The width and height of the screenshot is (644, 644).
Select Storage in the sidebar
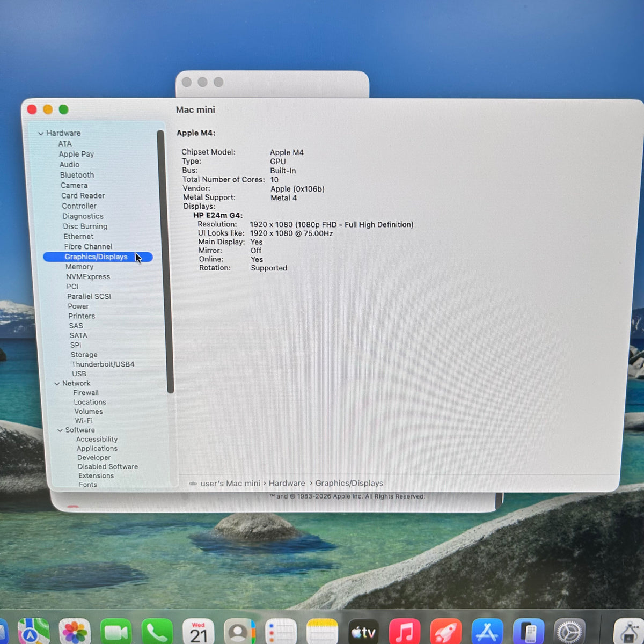tap(84, 355)
